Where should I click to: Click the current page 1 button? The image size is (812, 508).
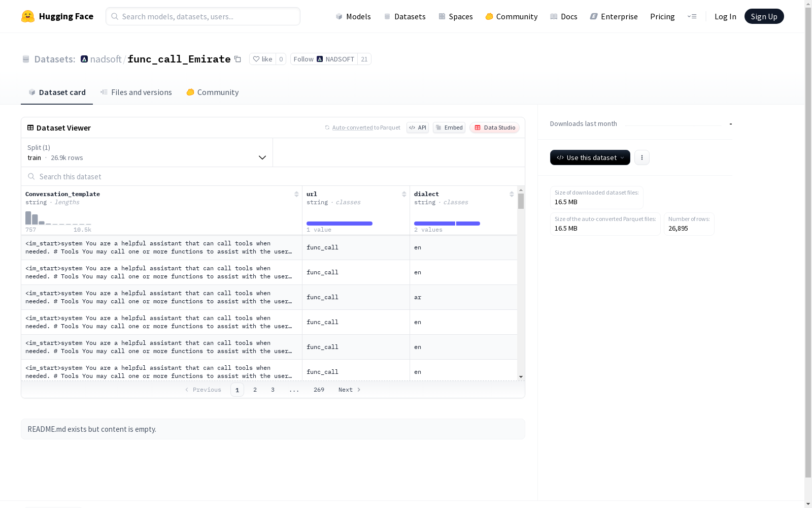[237, 390]
